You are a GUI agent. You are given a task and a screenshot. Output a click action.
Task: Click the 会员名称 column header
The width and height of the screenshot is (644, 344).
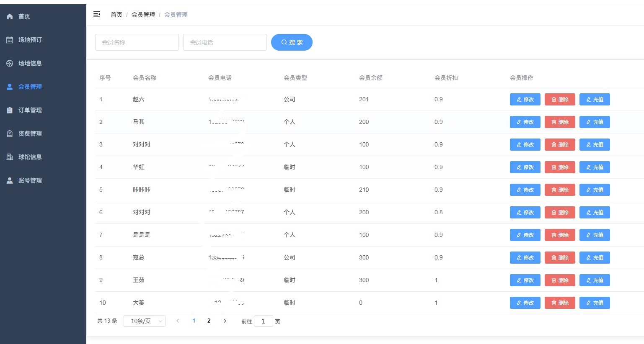[x=145, y=78]
